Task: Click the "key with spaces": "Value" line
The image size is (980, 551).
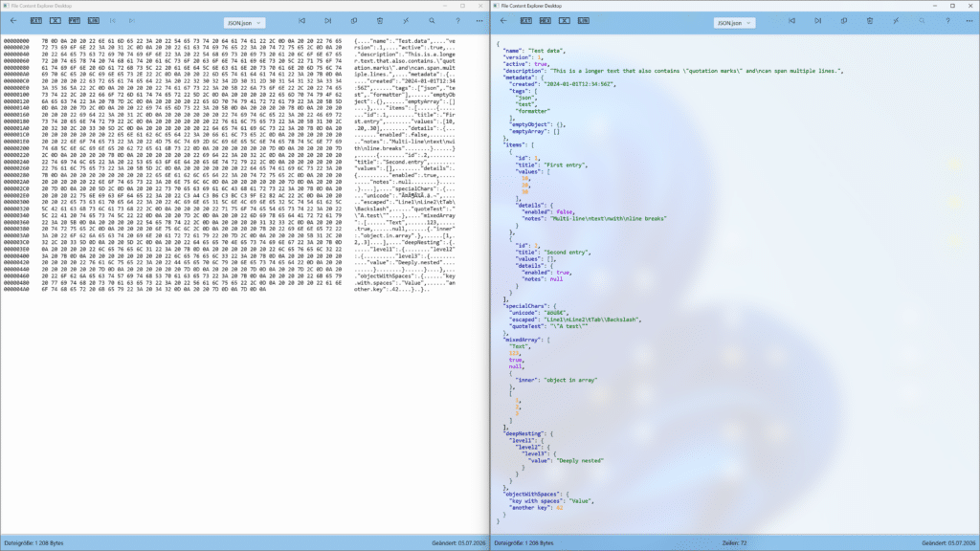Action: [x=552, y=501]
